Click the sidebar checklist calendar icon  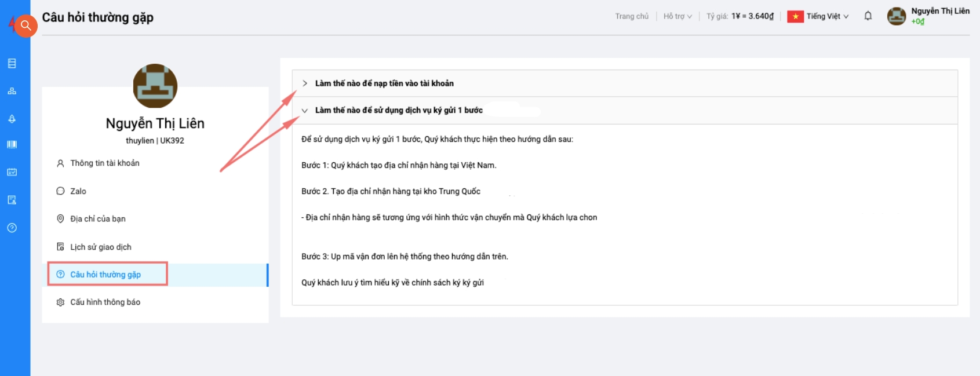[x=12, y=172]
